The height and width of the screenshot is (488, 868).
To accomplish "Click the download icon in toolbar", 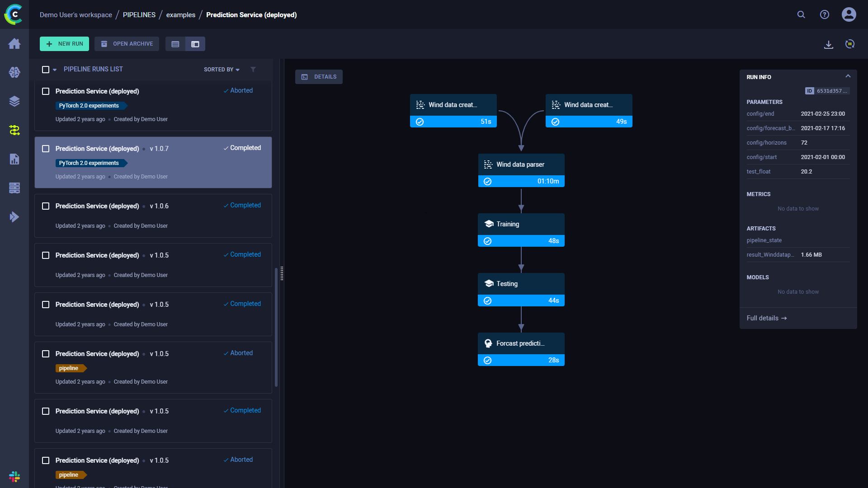I will tap(828, 44).
